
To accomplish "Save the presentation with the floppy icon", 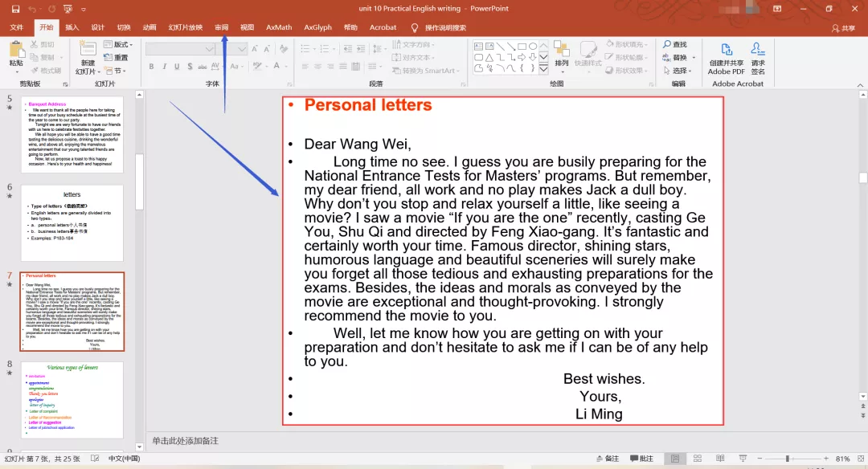I will 15,9.
